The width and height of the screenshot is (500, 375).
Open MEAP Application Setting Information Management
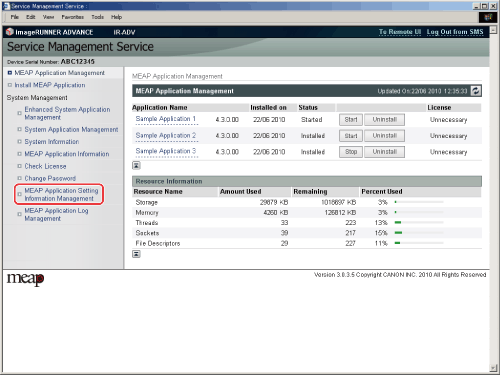[61, 194]
